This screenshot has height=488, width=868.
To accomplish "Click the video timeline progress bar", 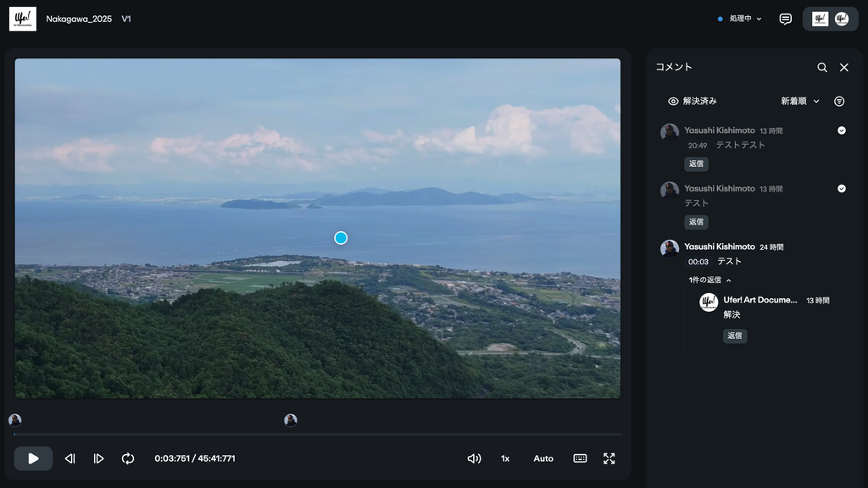I will pyautogui.click(x=317, y=435).
